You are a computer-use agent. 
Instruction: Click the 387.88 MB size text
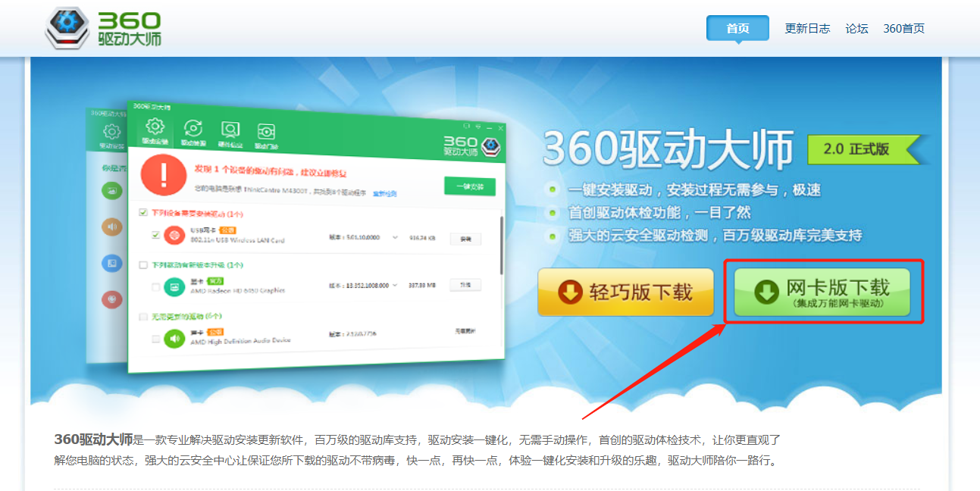(x=422, y=286)
